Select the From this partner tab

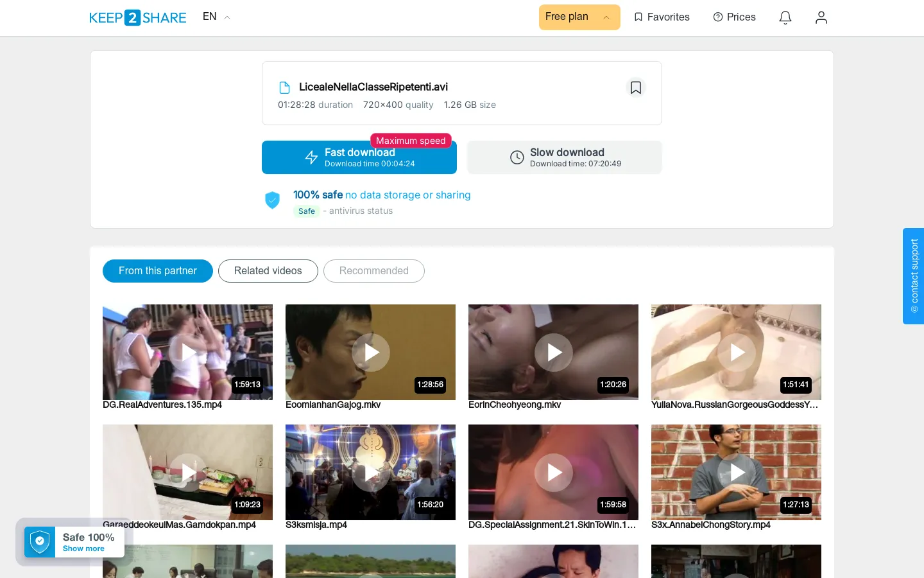(158, 271)
